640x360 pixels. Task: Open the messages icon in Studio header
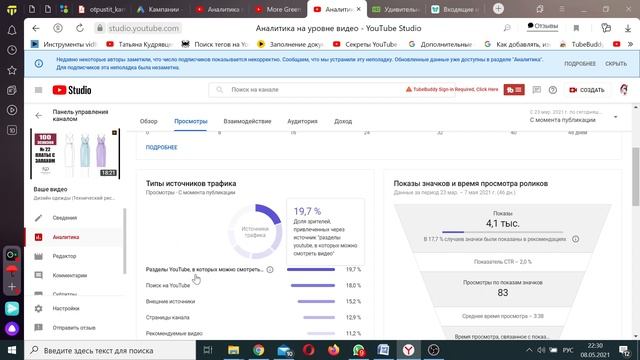click(x=536, y=90)
